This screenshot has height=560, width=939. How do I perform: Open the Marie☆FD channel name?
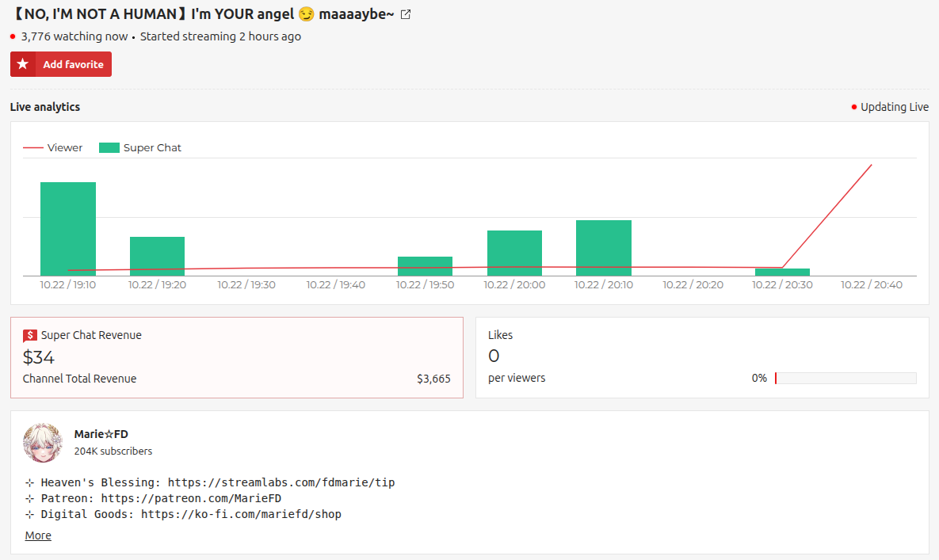(101, 434)
